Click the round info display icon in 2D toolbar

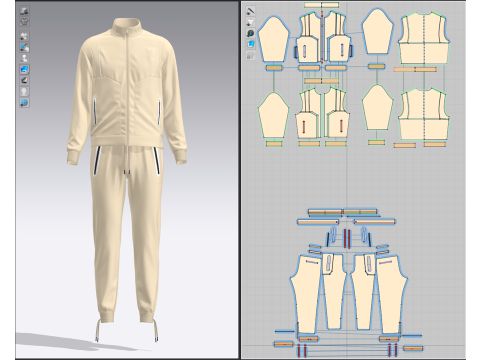coord(250,33)
